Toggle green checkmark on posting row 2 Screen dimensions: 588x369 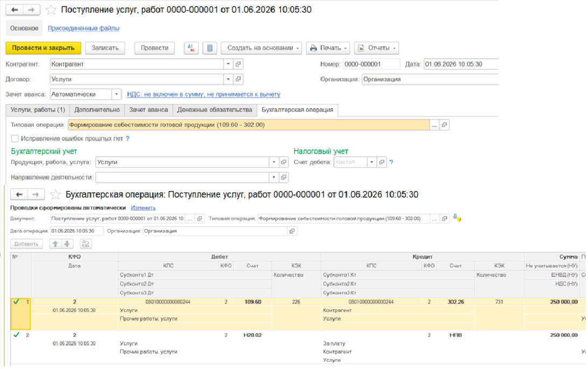point(16,335)
